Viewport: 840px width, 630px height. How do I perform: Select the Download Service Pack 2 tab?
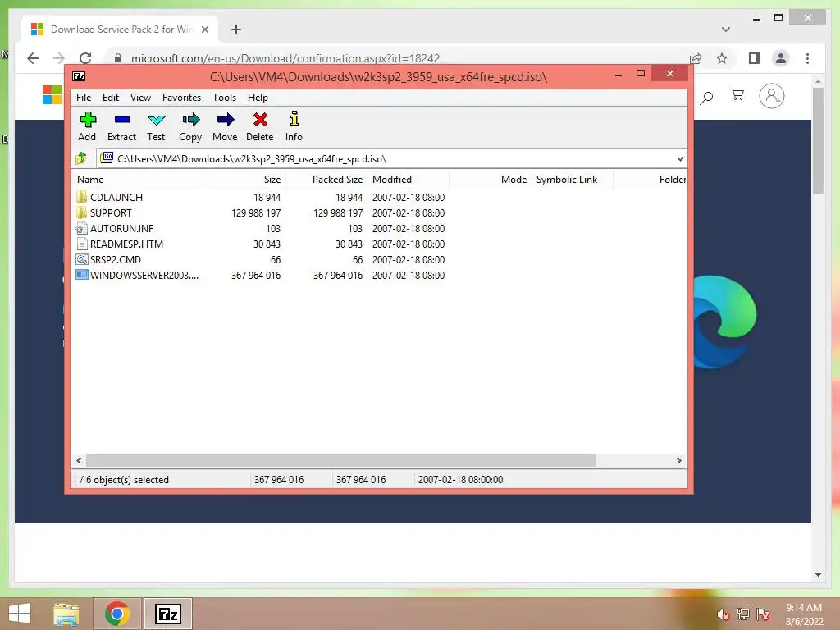120,30
